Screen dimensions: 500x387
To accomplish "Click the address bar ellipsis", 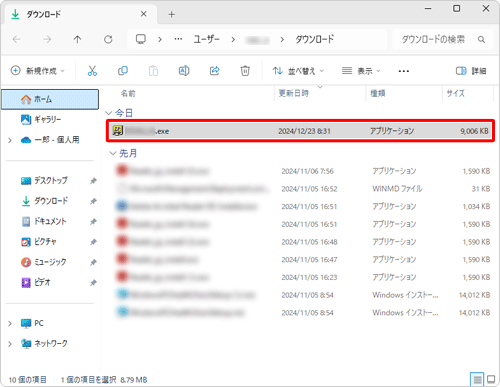I will pos(178,39).
